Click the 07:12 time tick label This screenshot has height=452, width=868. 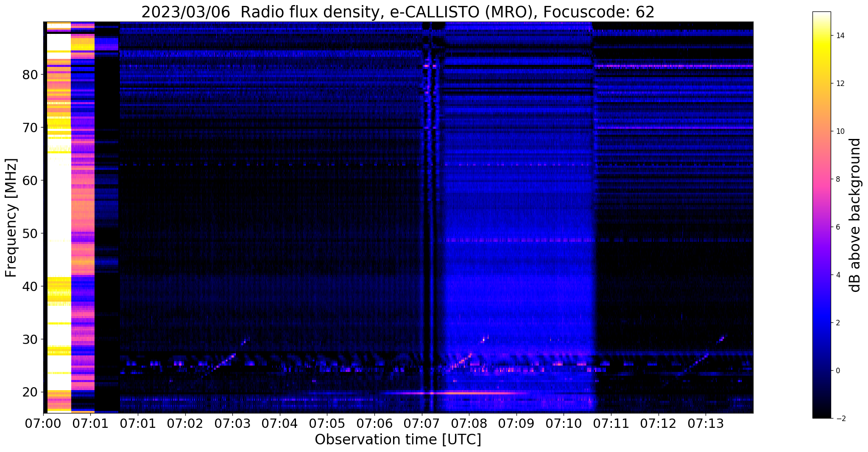tap(659, 423)
